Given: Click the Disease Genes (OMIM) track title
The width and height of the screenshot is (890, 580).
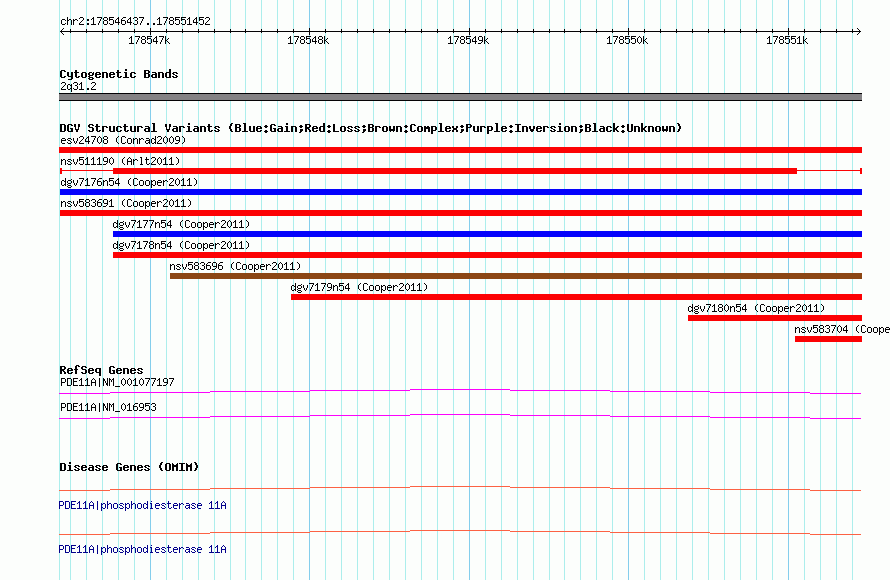Looking at the screenshot, I should [129, 467].
